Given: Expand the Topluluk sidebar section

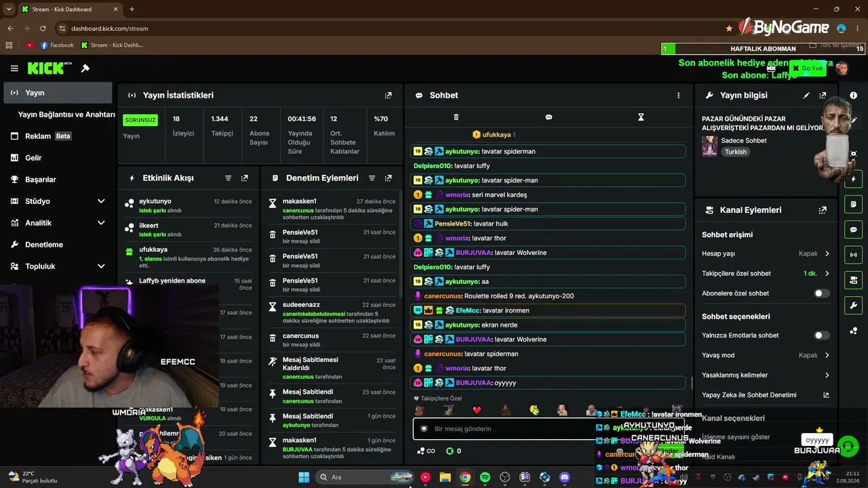Looking at the screenshot, I should point(101,266).
